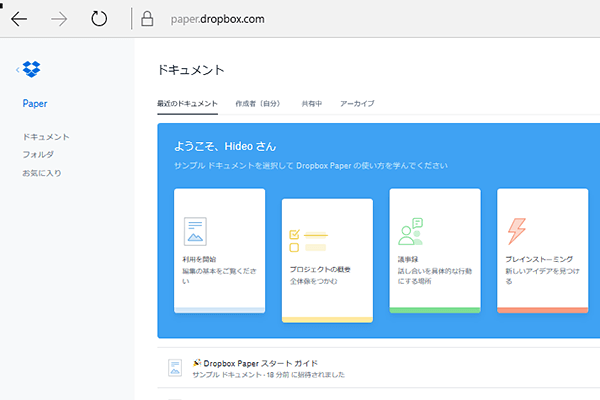Viewport: 600px width, 400px height.
Task: Select ドキュメント in the sidebar
Action: pyautogui.click(x=46, y=137)
